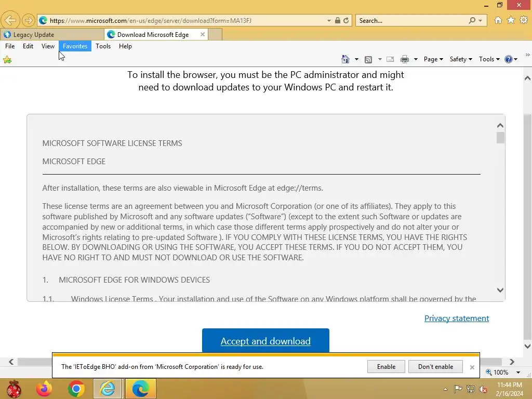
Task: Open the Tools menu in menu bar
Action: (x=103, y=46)
